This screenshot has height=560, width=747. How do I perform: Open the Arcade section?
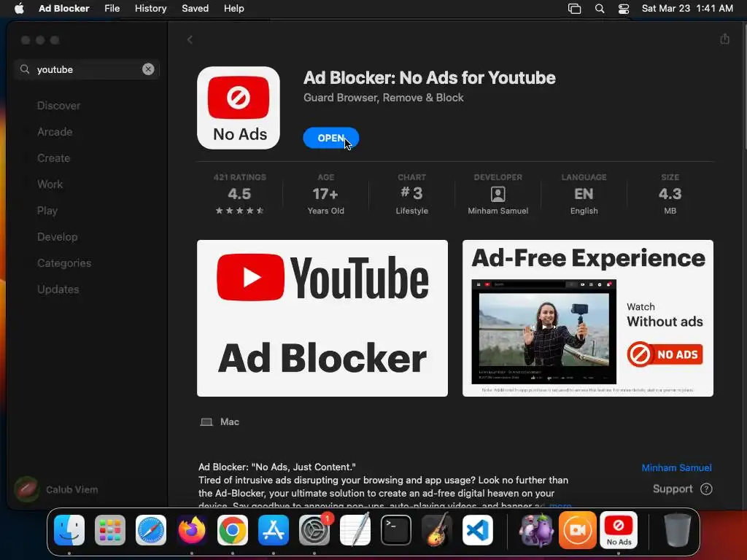[55, 132]
